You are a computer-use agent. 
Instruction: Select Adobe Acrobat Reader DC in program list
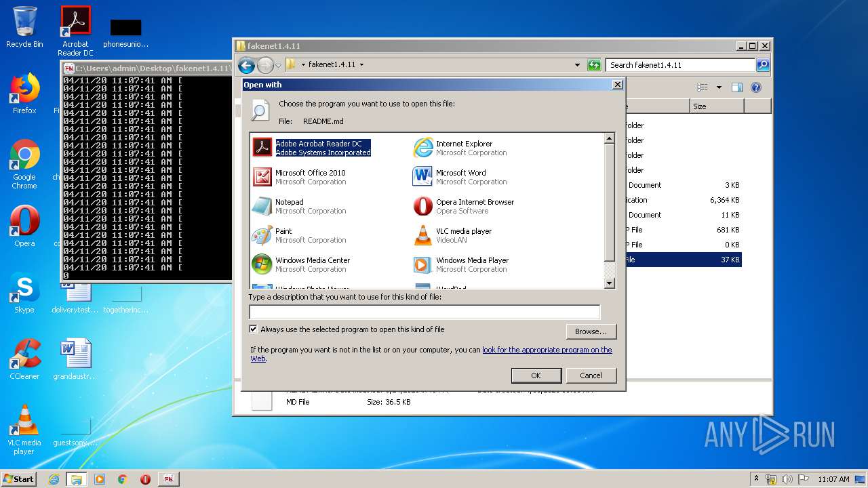tap(312, 148)
